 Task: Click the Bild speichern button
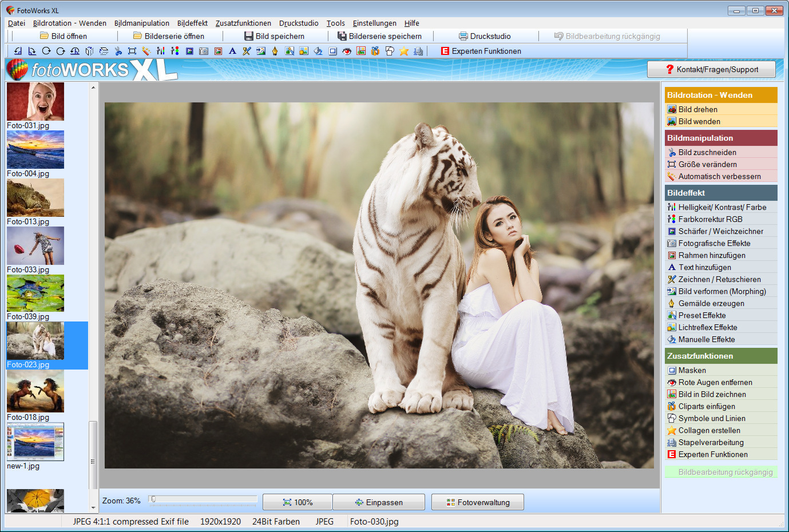[274, 36]
